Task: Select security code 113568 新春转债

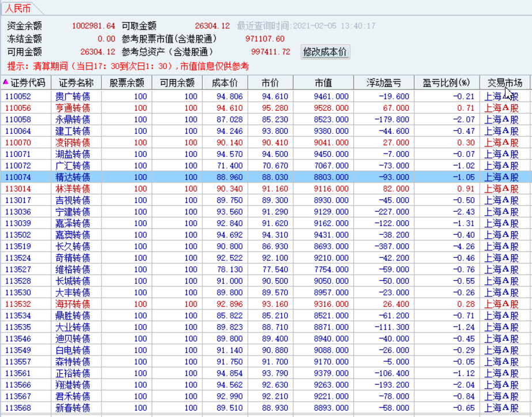Action: [266, 408]
